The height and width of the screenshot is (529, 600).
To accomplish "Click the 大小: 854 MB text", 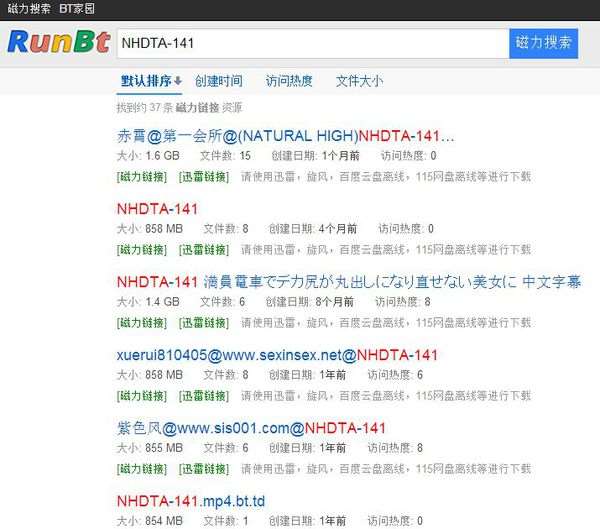I will [x=150, y=521].
